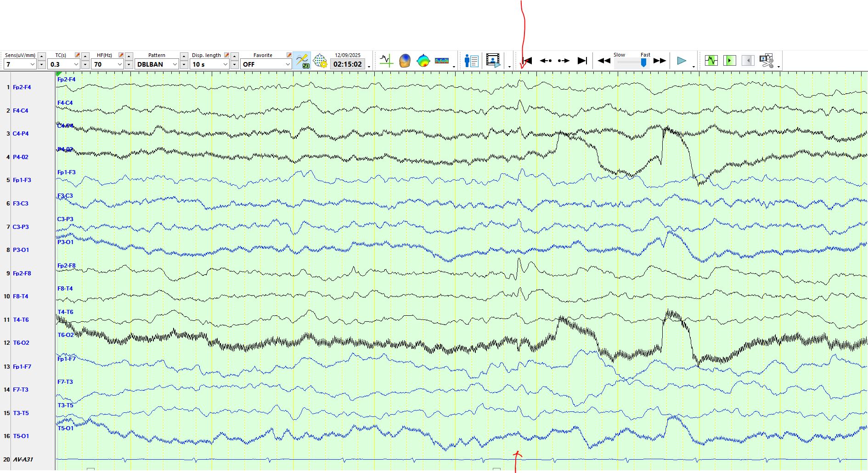The width and height of the screenshot is (868, 473).
Task: Switch to previous Pattern with up arrow
Action: [184, 56]
